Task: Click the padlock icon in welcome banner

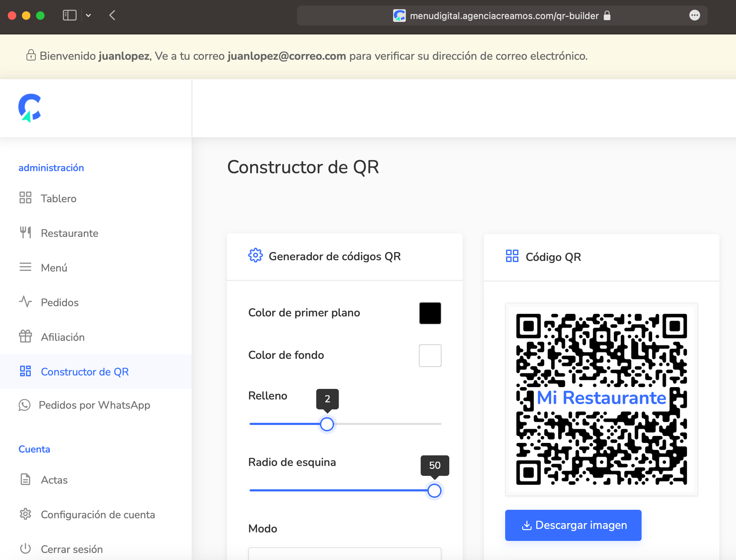Action: [31, 55]
